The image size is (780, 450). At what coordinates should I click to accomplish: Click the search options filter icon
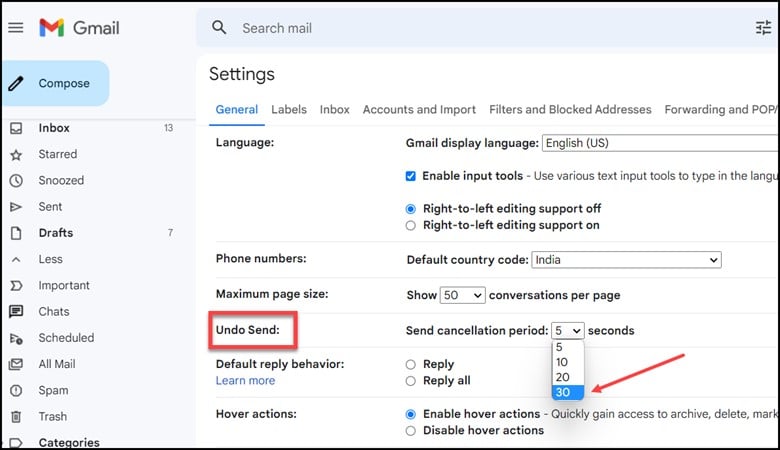tap(763, 28)
